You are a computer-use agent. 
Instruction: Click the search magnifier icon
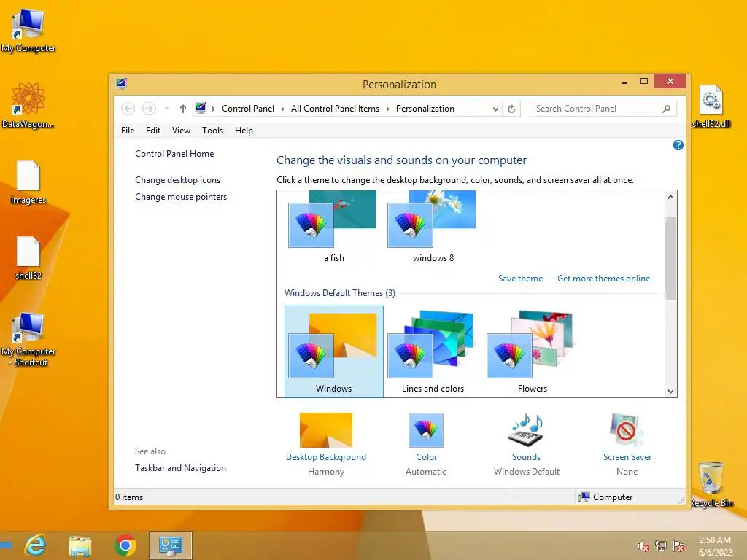667,109
